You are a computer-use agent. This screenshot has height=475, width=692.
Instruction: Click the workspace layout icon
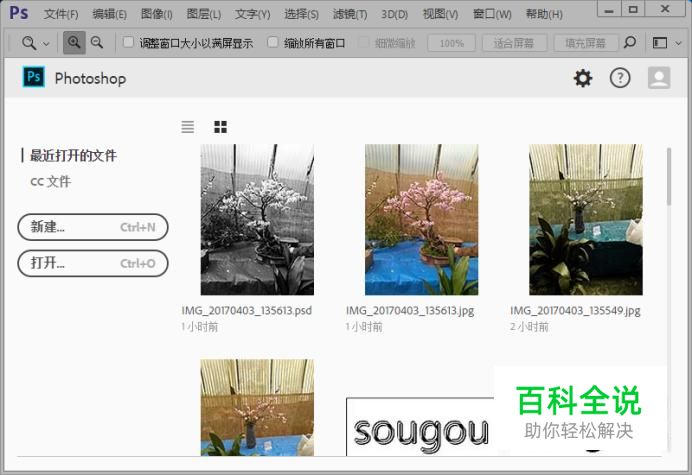[660, 43]
